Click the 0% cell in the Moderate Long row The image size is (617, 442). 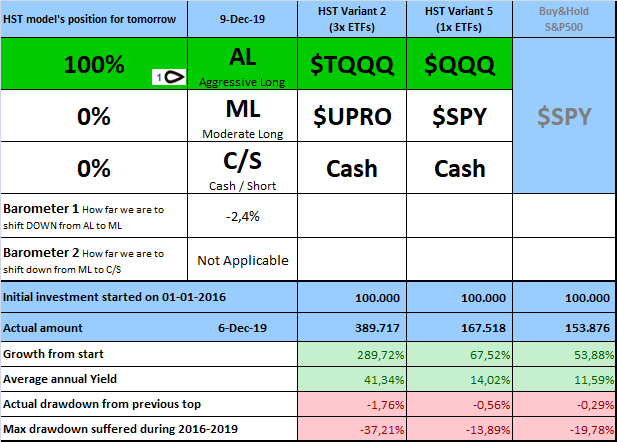tap(94, 116)
